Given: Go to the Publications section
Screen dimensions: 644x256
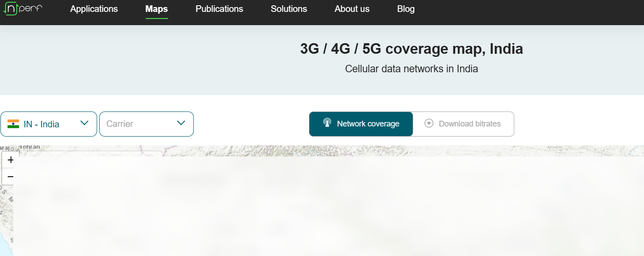Looking at the screenshot, I should click(219, 9).
